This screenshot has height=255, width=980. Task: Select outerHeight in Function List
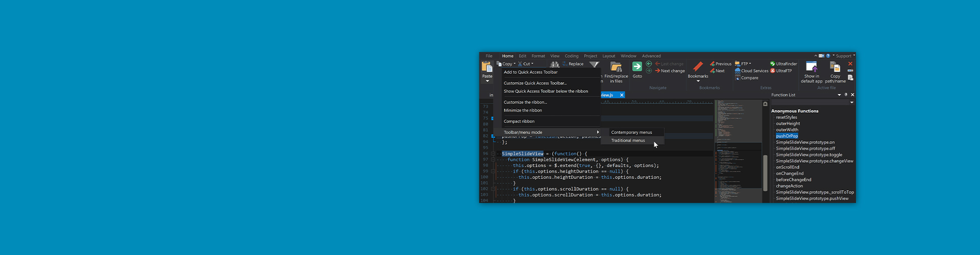point(788,123)
